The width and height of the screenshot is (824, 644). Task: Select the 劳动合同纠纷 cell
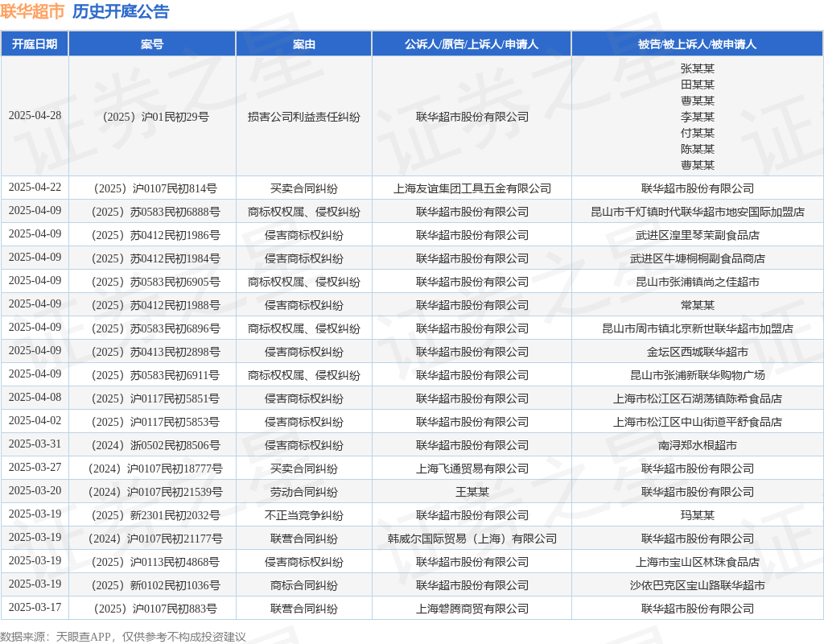tap(303, 492)
